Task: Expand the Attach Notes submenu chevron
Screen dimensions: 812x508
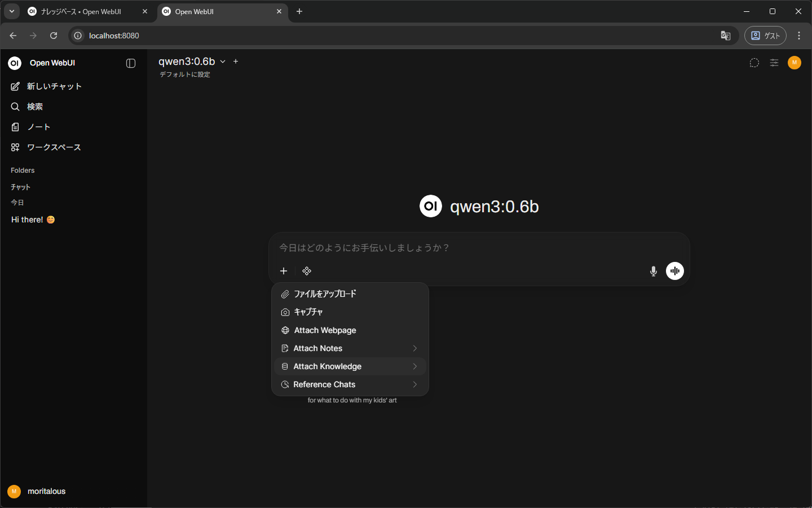Action: pos(415,348)
